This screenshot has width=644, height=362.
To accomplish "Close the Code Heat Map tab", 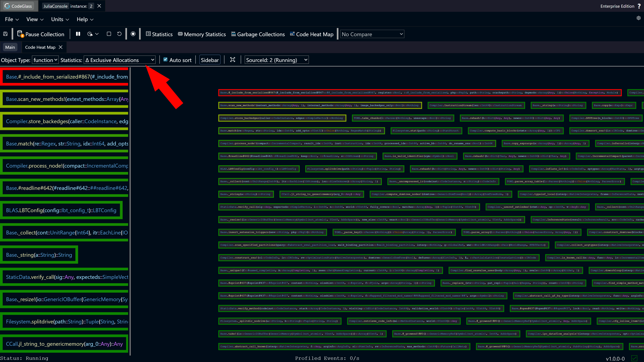I will pyautogui.click(x=61, y=47).
